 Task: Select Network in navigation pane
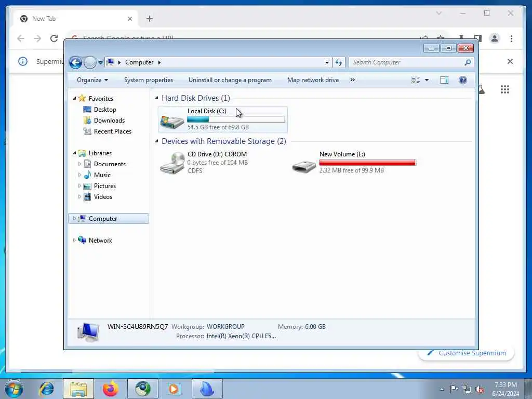[100, 240]
